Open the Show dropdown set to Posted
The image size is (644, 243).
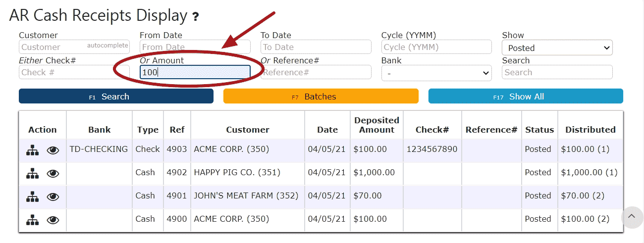coord(557,48)
